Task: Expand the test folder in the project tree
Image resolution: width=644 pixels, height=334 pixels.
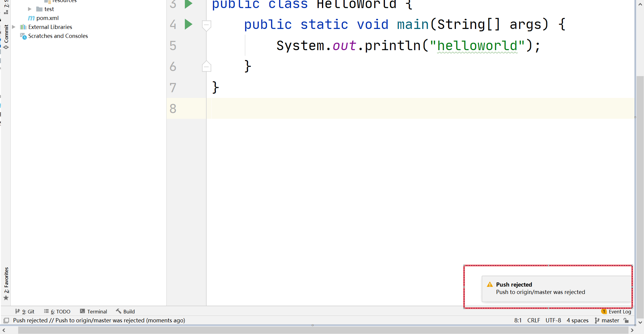Action: pos(29,9)
